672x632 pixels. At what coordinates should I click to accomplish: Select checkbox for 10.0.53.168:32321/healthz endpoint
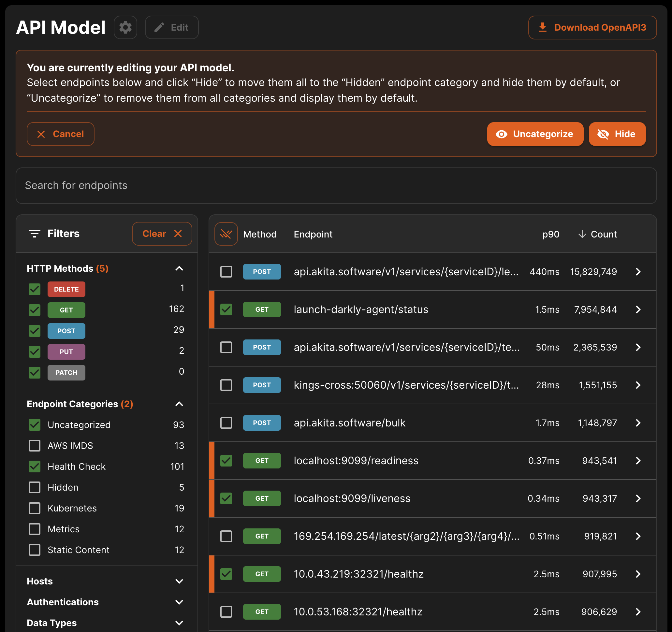(226, 612)
